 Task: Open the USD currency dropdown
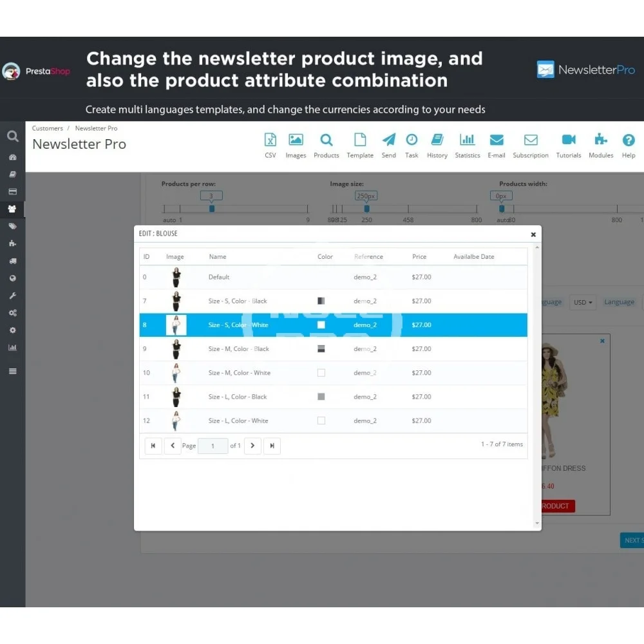pyautogui.click(x=583, y=302)
